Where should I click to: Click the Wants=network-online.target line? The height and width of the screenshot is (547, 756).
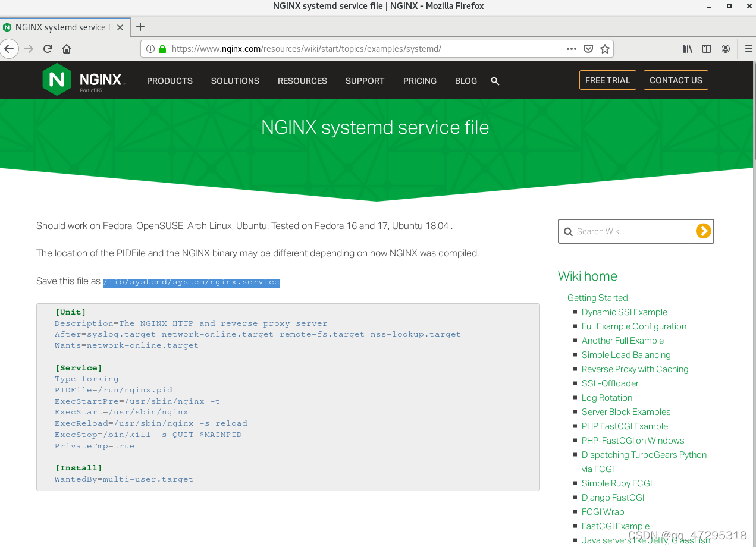pyautogui.click(x=127, y=345)
